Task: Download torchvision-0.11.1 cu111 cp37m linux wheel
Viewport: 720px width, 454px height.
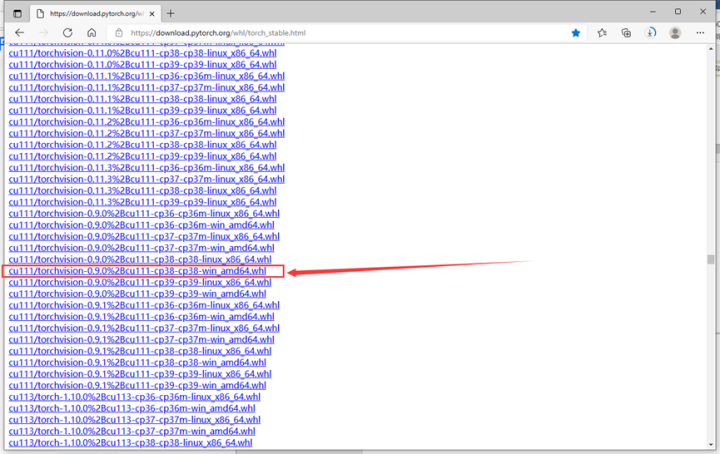Action: point(146,88)
